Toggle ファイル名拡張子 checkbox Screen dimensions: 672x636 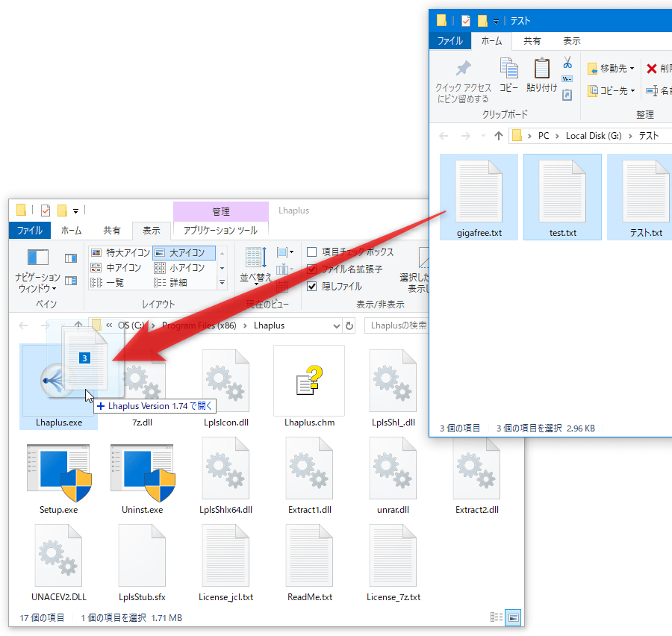312,269
